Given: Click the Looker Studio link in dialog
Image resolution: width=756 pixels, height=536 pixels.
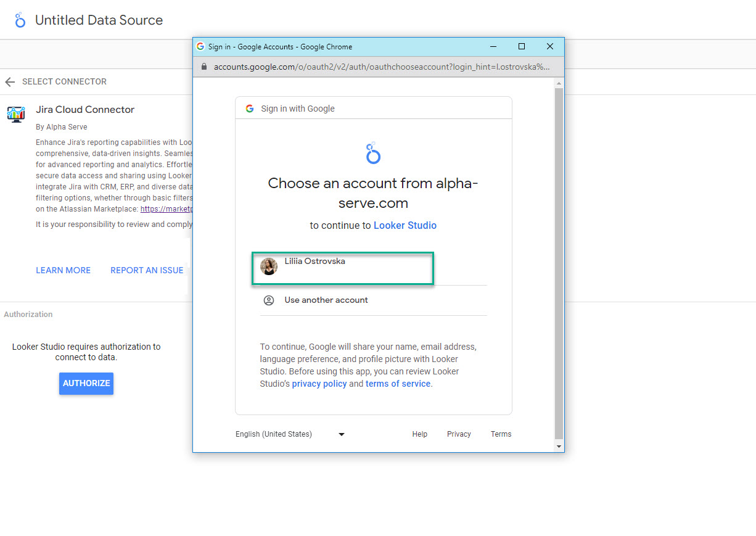Looking at the screenshot, I should pos(405,226).
